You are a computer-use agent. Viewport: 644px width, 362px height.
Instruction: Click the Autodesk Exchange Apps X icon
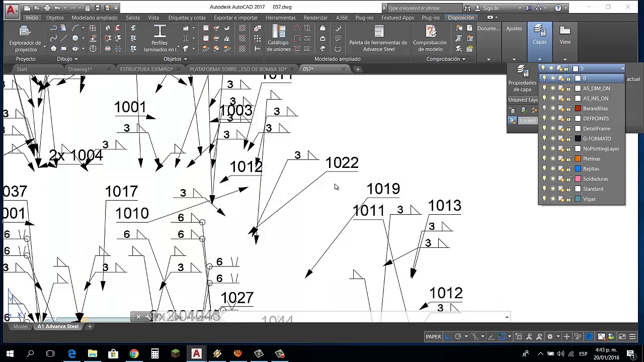coord(528,8)
